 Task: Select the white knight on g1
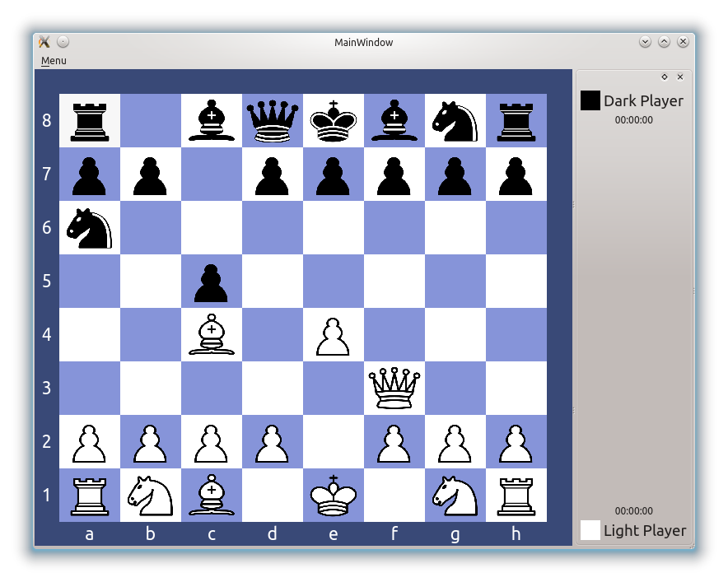(x=455, y=496)
